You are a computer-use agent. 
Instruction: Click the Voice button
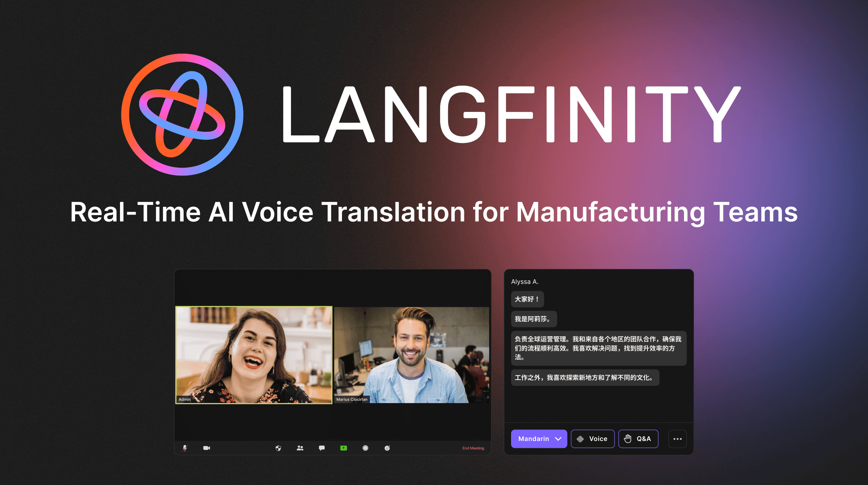593,439
